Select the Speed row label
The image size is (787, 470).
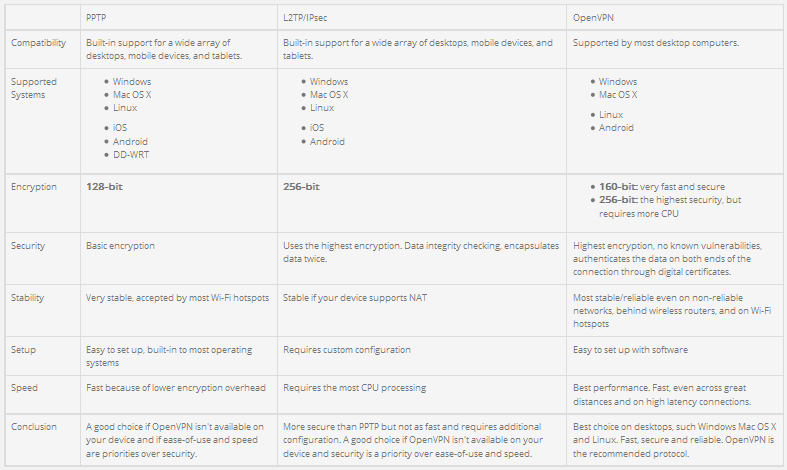[x=25, y=388]
